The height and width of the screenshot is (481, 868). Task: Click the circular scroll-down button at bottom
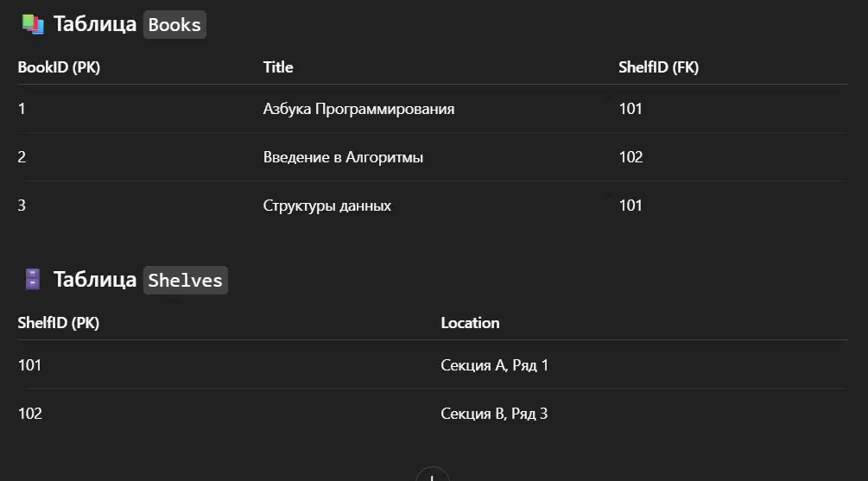pos(433,475)
